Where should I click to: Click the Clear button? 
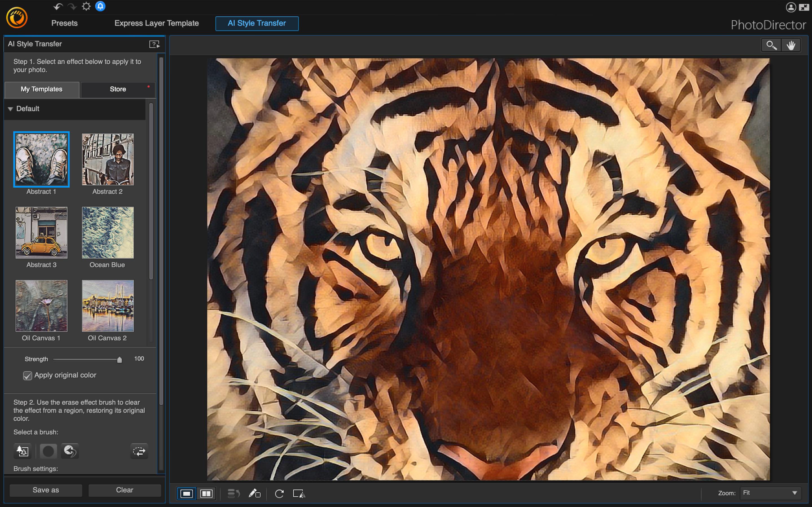tap(125, 490)
